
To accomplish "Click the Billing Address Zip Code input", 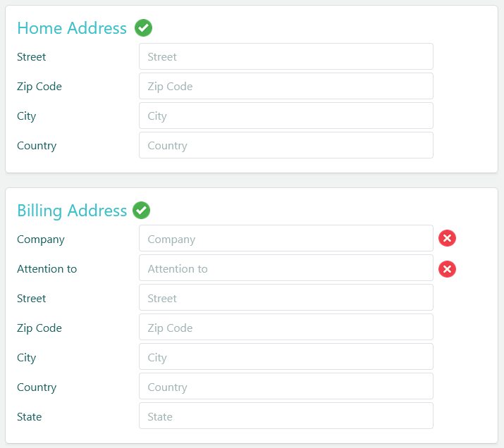I will coord(285,328).
